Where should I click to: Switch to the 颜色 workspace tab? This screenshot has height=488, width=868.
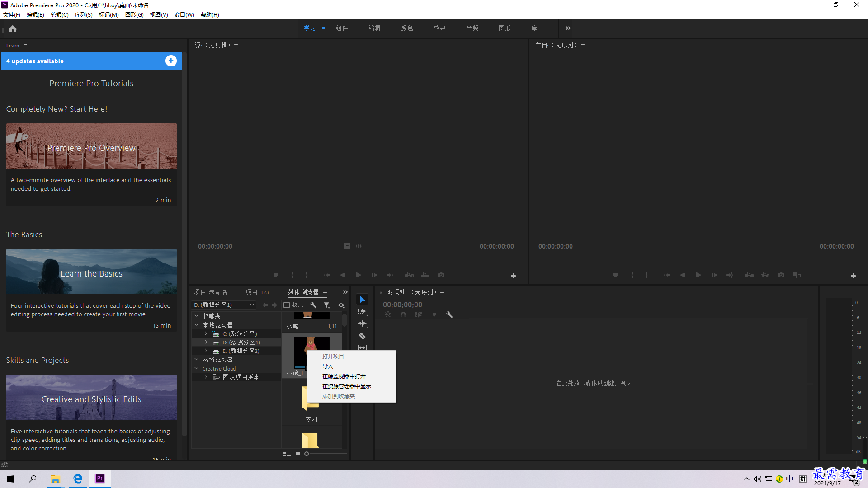pos(407,28)
